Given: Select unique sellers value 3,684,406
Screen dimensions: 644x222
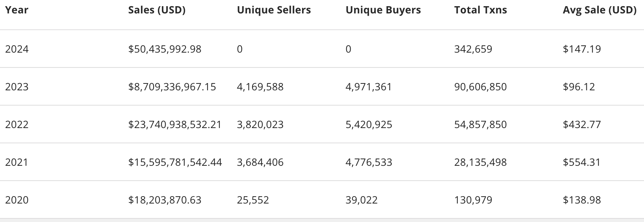Looking at the screenshot, I should 260,162.
